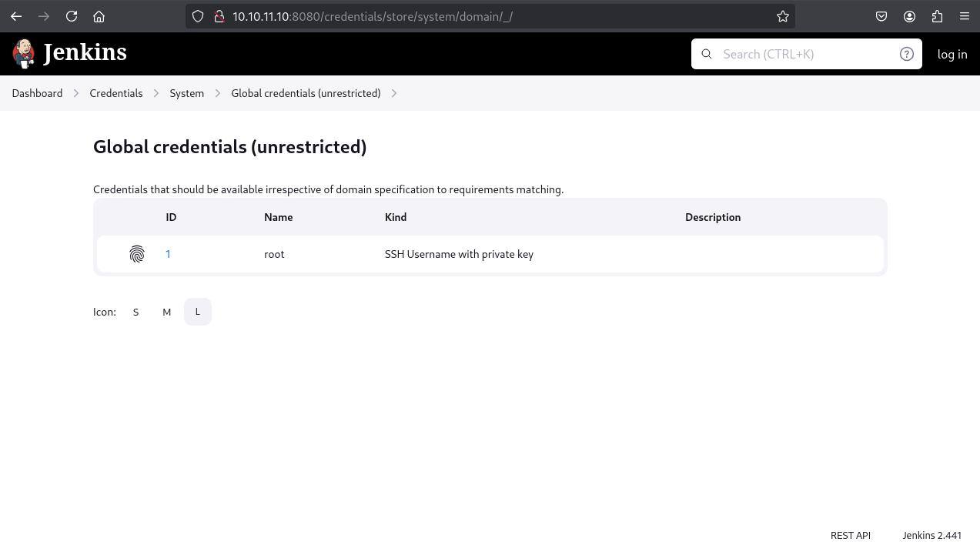Click the log in link
Image resolution: width=980 pixels, height=555 pixels.
click(952, 54)
